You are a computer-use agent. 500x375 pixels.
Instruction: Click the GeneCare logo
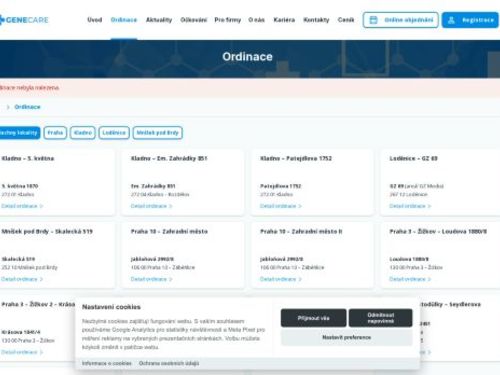[24, 20]
